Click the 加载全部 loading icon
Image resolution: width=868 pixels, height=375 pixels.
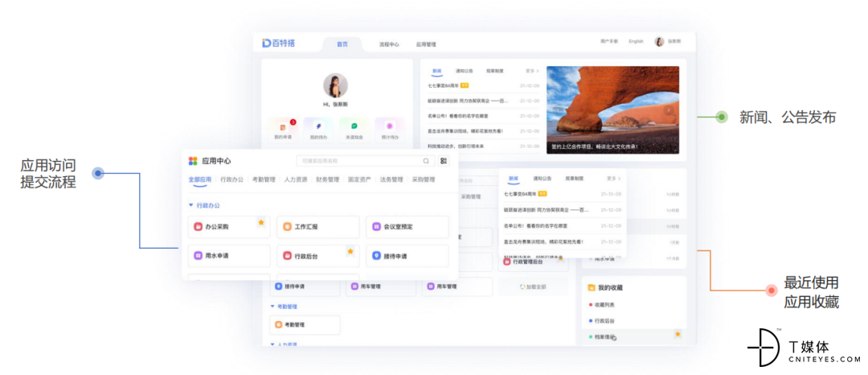(x=522, y=286)
